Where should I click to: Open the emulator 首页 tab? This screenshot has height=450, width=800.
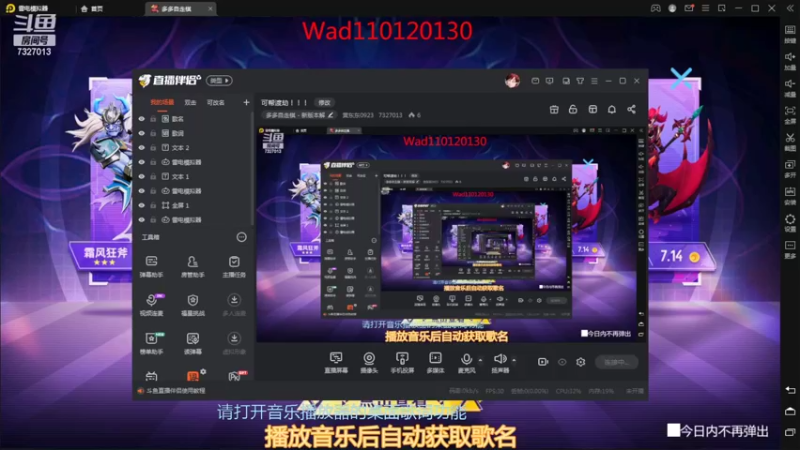click(92, 9)
